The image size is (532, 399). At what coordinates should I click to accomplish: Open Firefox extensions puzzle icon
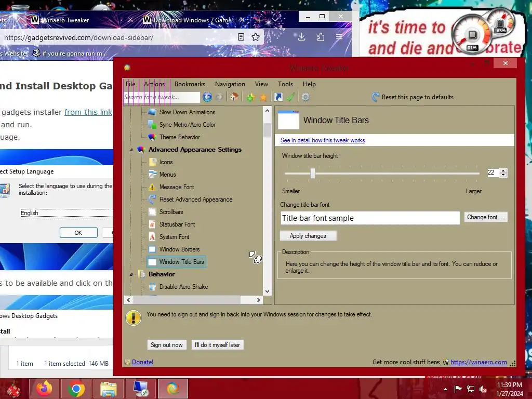pyautogui.click(x=321, y=37)
